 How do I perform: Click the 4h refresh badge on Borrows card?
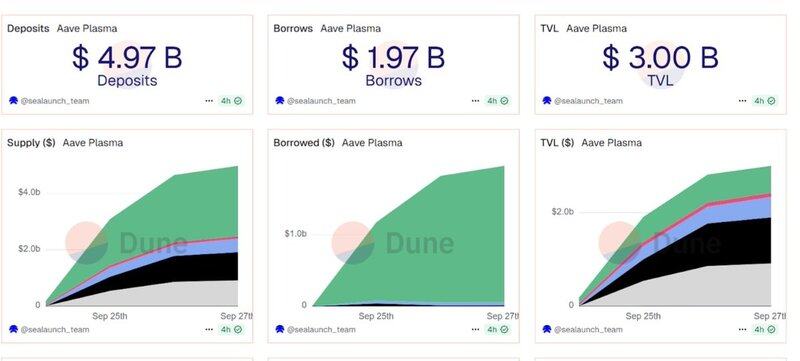[x=497, y=101]
